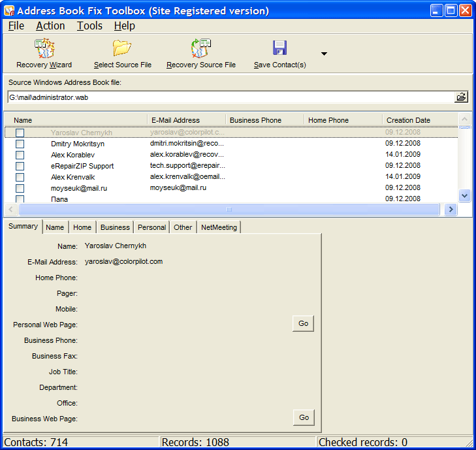Click Select Source File folder icon
The width and height of the screenshot is (476, 450).
[x=122, y=48]
